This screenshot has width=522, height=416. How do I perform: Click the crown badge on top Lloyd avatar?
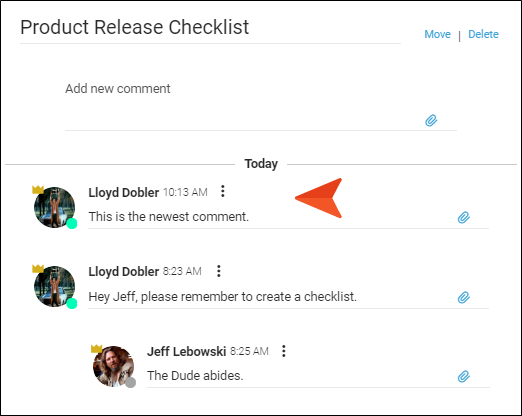click(x=38, y=190)
